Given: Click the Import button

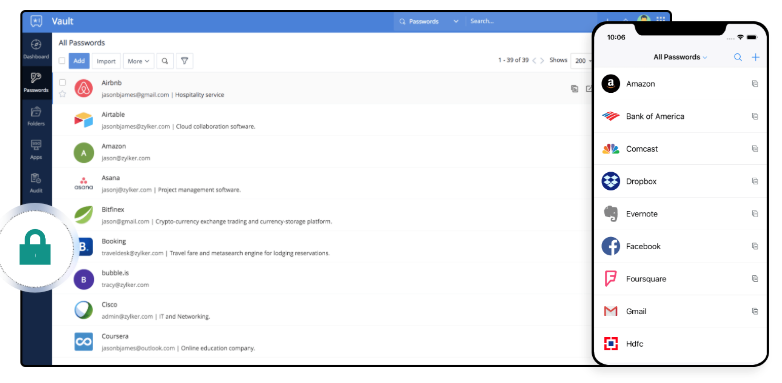Looking at the screenshot, I should point(106,61).
